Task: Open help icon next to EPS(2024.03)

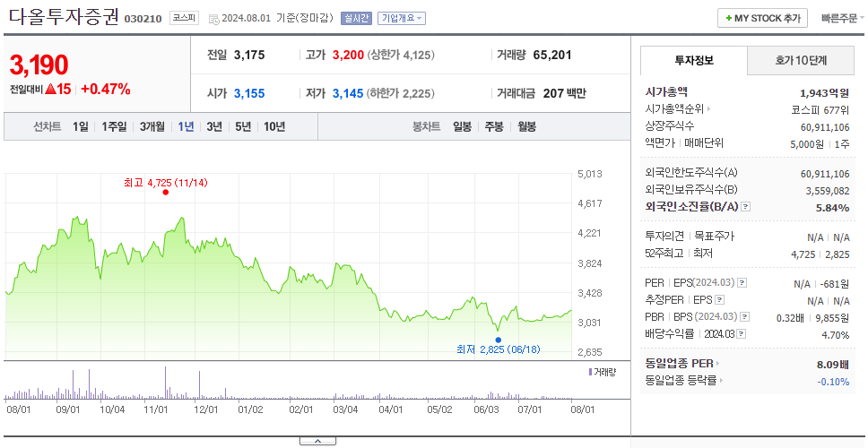Action: [x=742, y=283]
